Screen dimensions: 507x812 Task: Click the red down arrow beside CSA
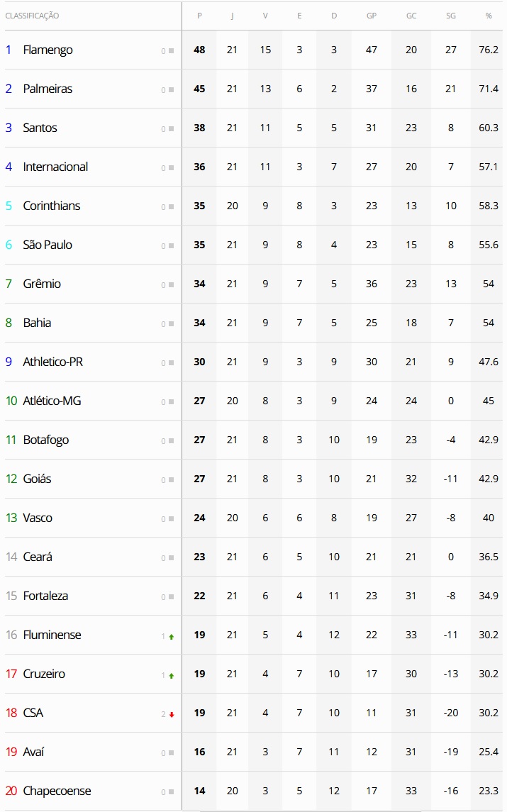[x=171, y=715]
